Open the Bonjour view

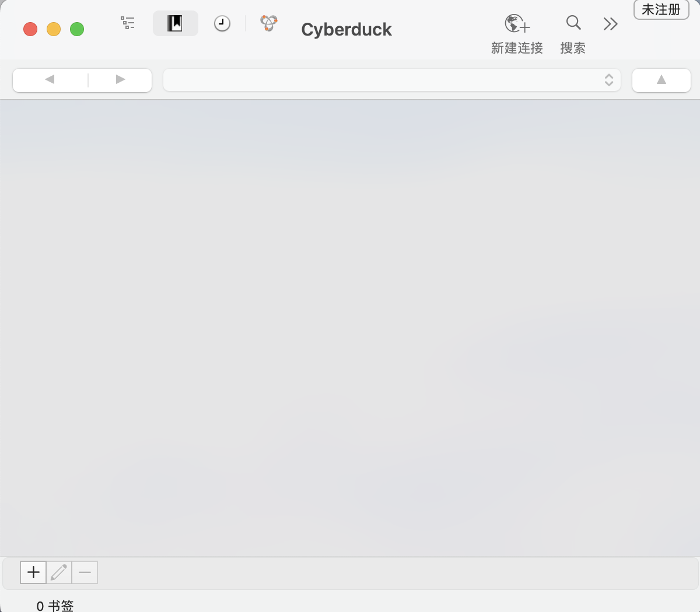269,23
